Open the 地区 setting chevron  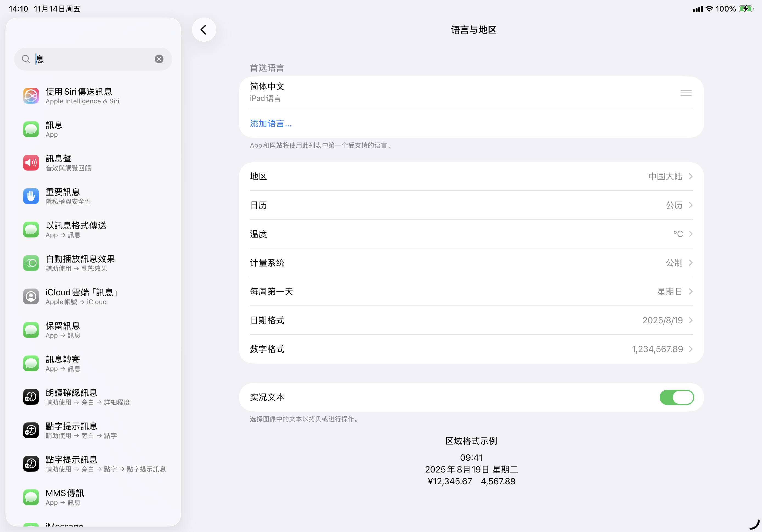pos(690,176)
